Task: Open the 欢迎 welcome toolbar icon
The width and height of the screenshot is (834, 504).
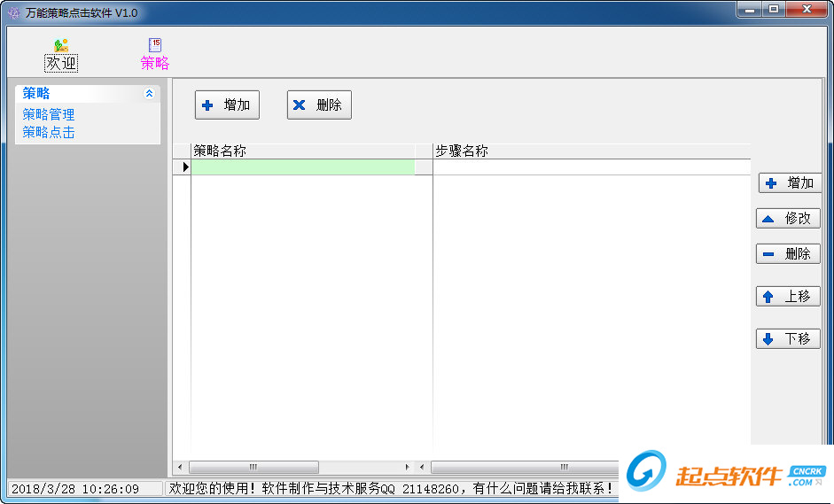Action: pyautogui.click(x=61, y=55)
